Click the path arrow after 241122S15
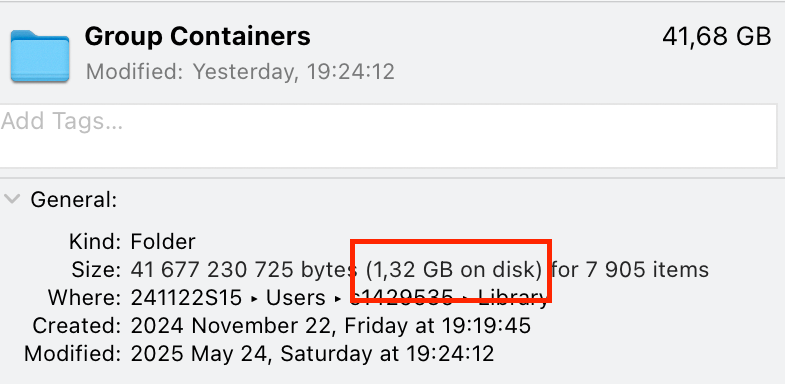This screenshot has width=785, height=384. point(254,299)
